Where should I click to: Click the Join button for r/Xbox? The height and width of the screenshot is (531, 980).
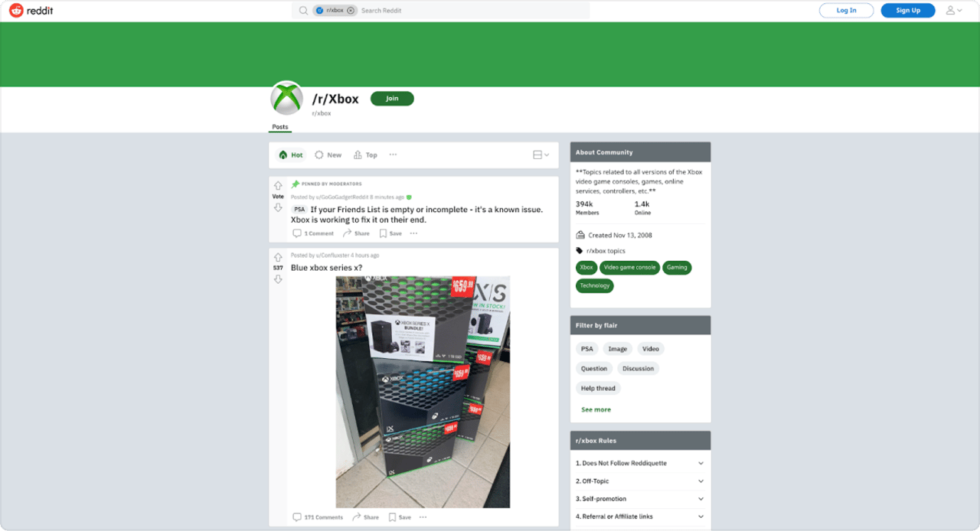click(x=392, y=98)
